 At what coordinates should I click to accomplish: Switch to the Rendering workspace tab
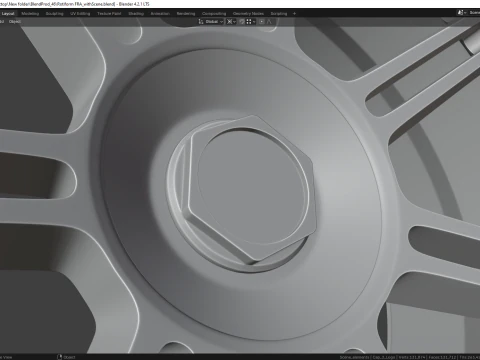pyautogui.click(x=186, y=14)
